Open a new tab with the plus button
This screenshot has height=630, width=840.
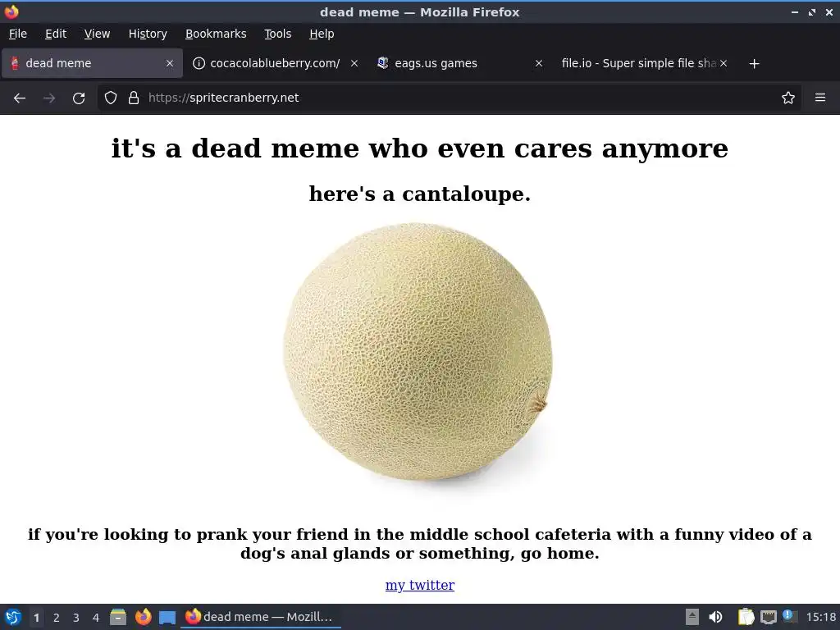pyautogui.click(x=755, y=64)
